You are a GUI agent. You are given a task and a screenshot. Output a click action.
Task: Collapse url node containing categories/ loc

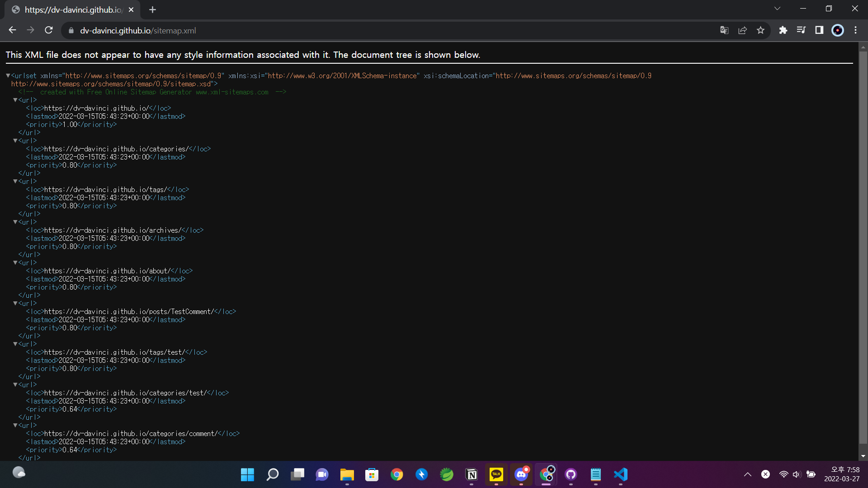[15, 141]
